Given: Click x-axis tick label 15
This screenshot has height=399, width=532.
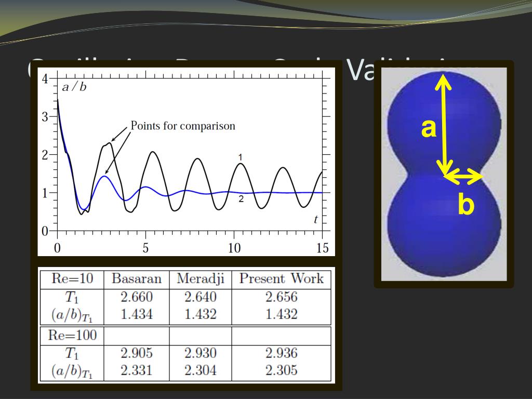Looking at the screenshot, I should 322,248.
